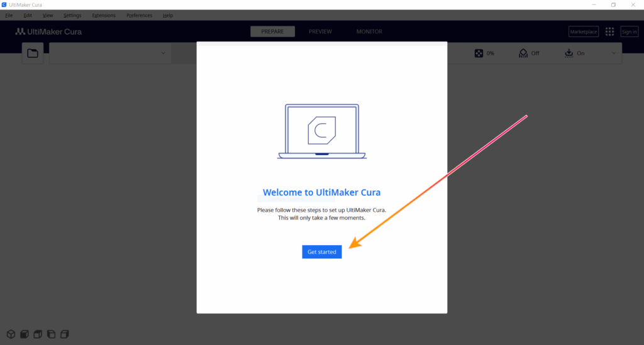The width and height of the screenshot is (644, 345).
Task: Open the Extensions menu
Action: 104,15
